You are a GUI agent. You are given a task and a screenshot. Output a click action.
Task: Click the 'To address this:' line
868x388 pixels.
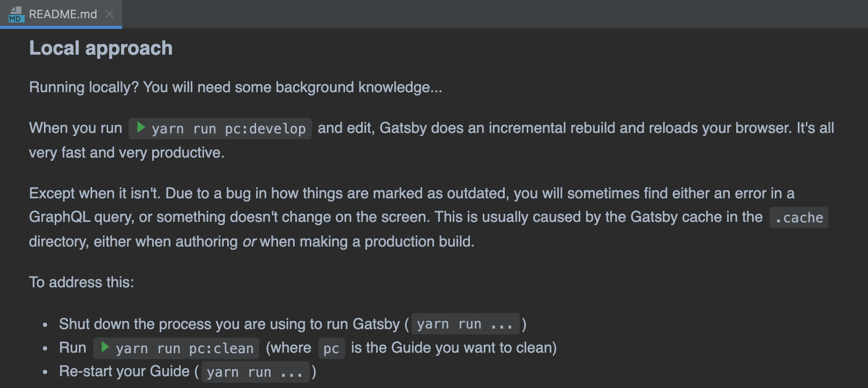pos(81,282)
